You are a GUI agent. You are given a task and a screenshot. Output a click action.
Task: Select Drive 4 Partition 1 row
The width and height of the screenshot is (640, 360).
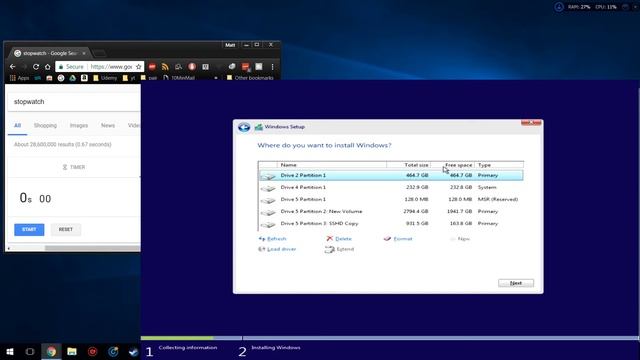pyautogui.click(x=391, y=187)
